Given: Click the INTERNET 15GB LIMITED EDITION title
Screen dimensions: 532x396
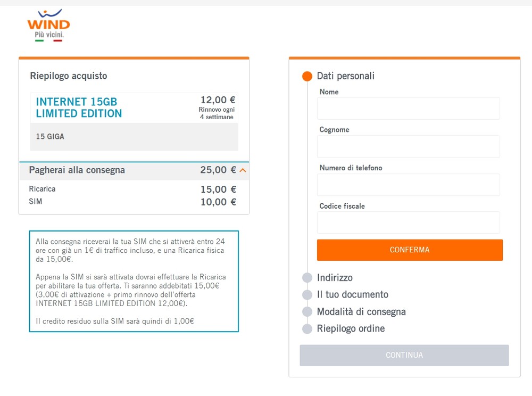Looking at the screenshot, I should [79, 108].
